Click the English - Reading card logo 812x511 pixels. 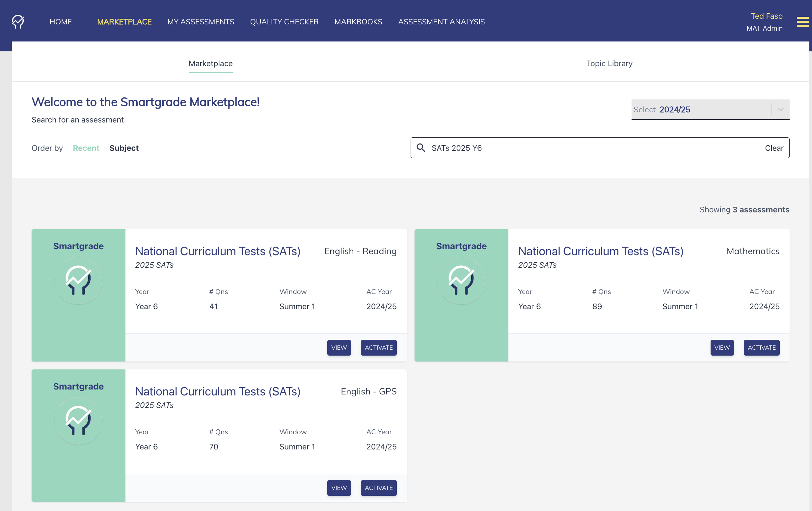pyautogui.click(x=78, y=280)
